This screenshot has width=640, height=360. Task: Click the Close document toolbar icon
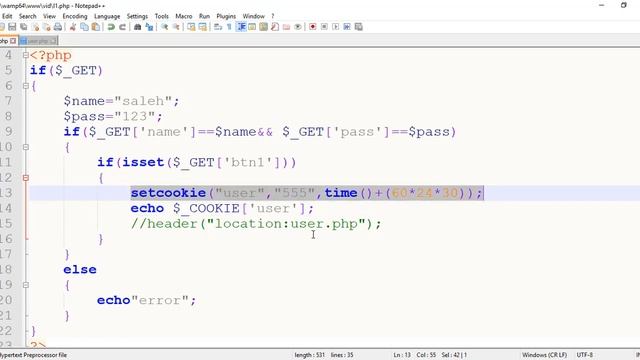(x=36, y=27)
